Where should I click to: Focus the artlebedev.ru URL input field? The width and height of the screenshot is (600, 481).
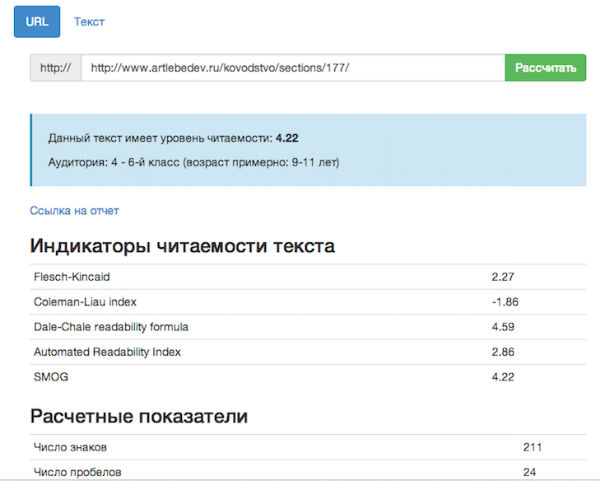pyautogui.click(x=292, y=68)
